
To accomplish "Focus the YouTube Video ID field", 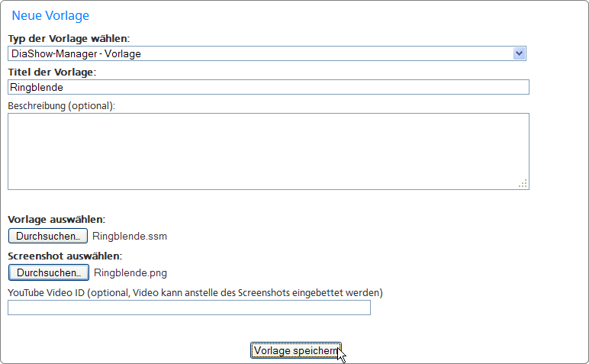I will (x=188, y=308).
